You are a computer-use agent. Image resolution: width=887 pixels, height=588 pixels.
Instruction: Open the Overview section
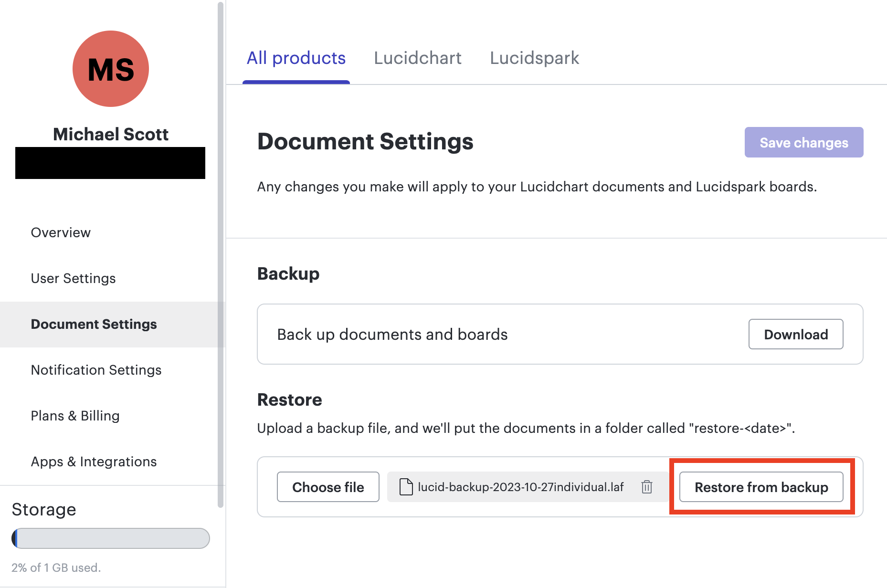(x=61, y=232)
